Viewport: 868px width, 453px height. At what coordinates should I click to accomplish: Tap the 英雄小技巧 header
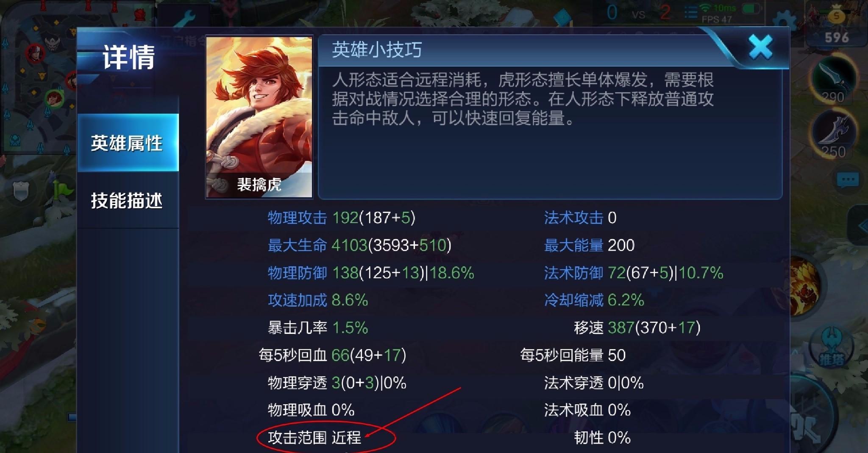click(x=377, y=50)
